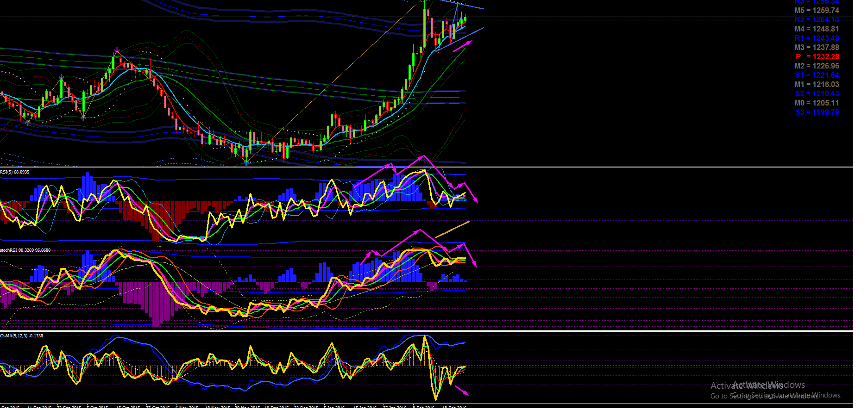Click the 11 Sep 2015 date label
This screenshot has width=868, height=410.
tap(39, 407)
